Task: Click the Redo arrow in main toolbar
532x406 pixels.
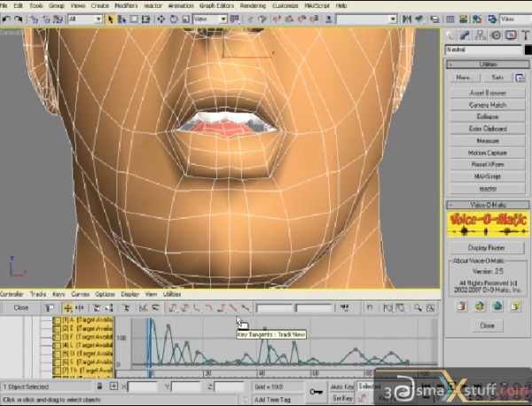Action: click(18, 19)
